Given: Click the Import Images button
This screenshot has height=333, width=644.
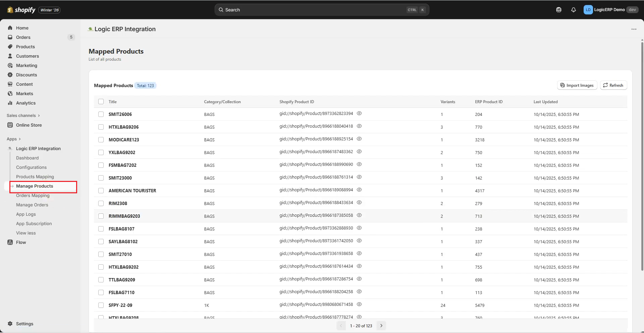Looking at the screenshot, I should tap(577, 85).
